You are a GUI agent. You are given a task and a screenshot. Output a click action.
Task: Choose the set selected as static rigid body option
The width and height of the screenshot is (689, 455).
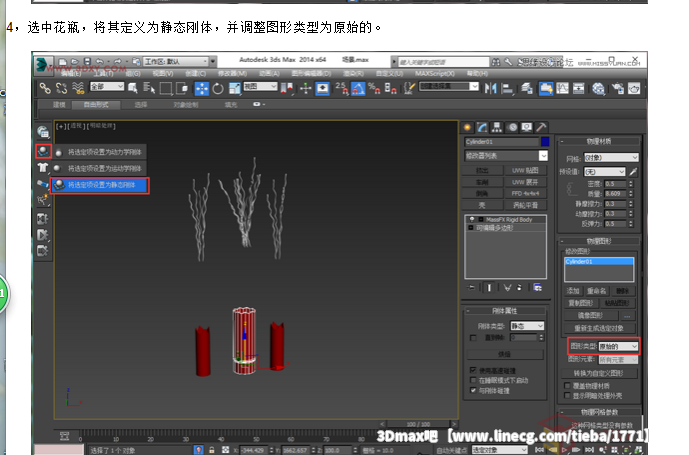point(100,185)
